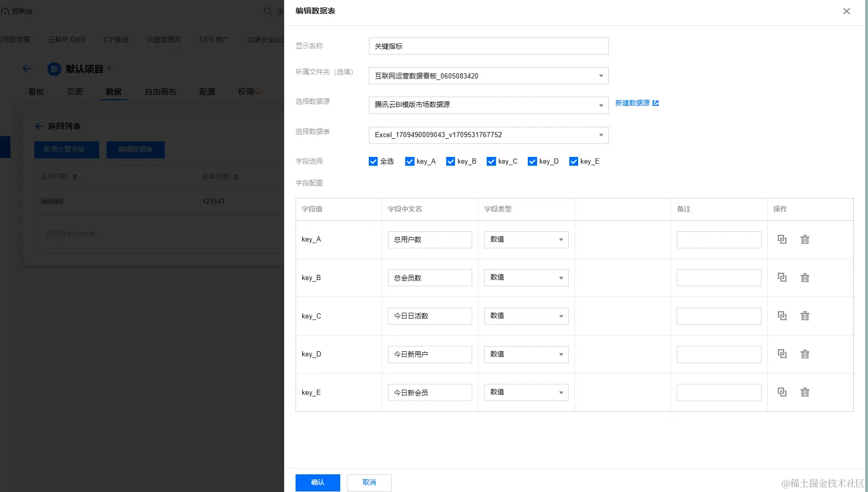868x492 pixels.
Task: Click the remark field for key_C
Action: click(x=719, y=316)
